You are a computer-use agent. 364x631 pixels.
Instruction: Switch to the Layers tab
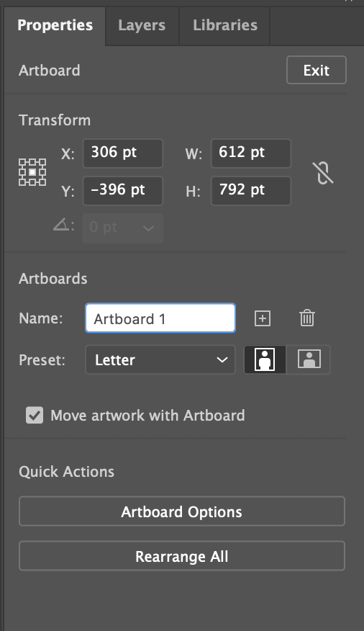[142, 25]
